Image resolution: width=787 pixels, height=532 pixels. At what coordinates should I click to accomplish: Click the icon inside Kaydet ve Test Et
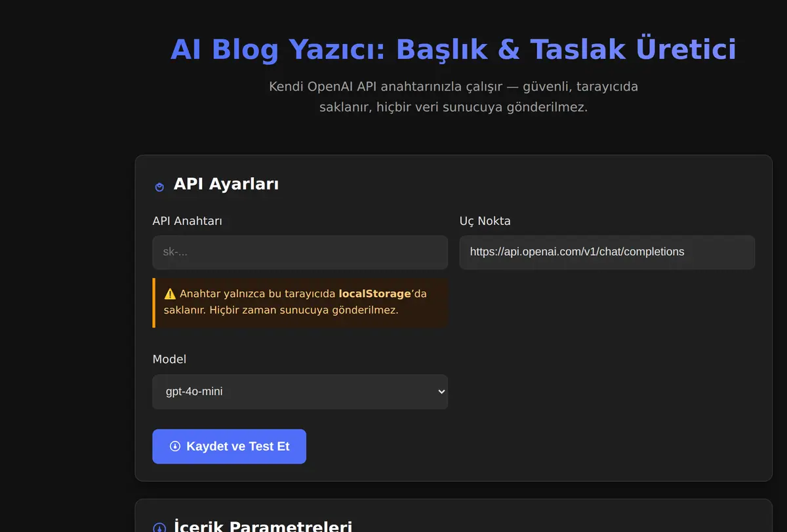(175, 447)
